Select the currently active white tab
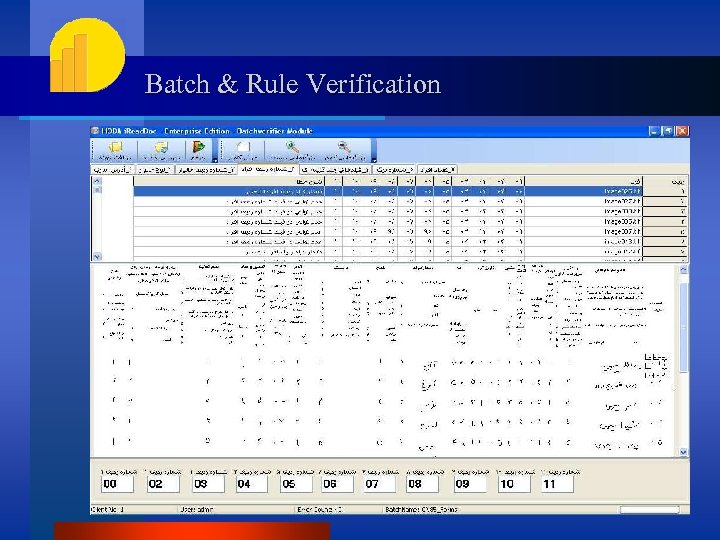Viewport: 720px width, 540px height. [269, 169]
